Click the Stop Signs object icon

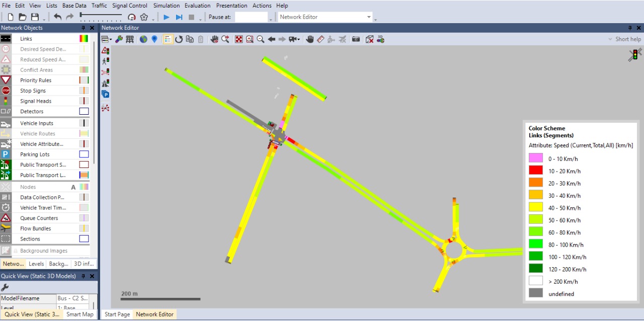[6, 91]
